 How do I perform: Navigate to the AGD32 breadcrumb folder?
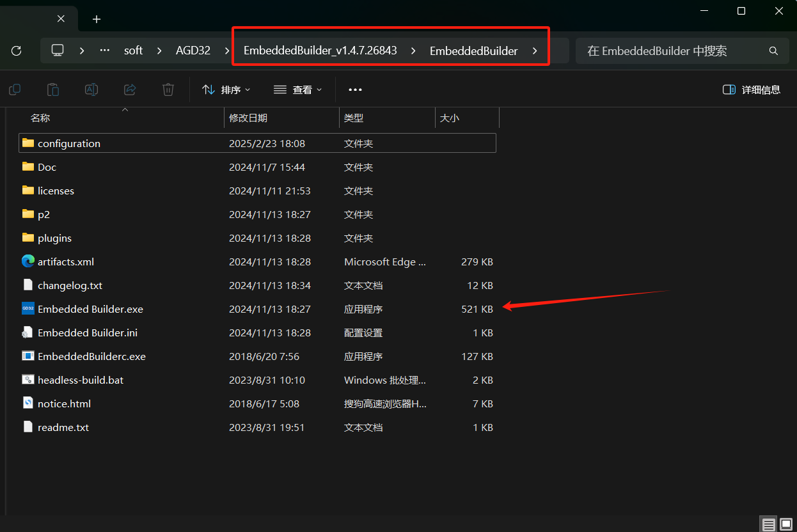click(193, 51)
